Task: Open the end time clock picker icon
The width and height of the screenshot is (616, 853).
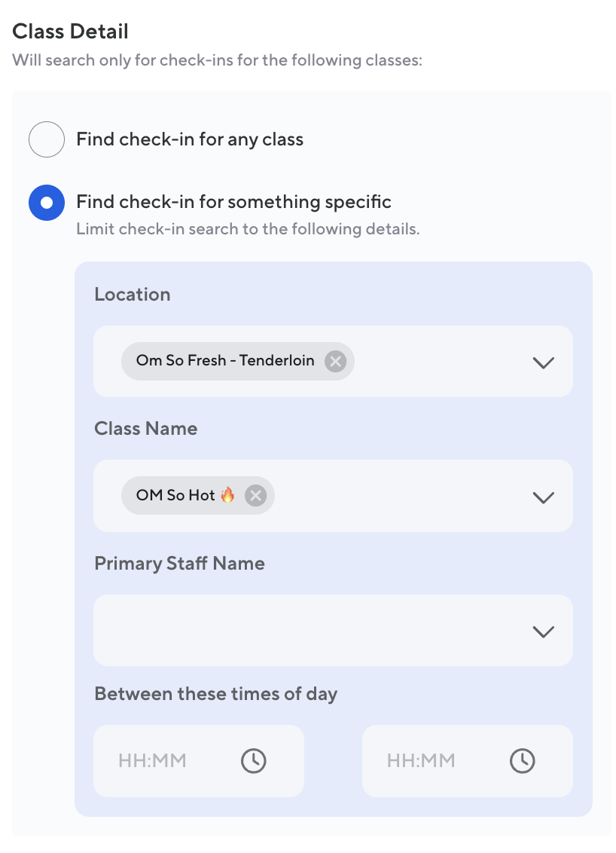Action: (x=522, y=760)
